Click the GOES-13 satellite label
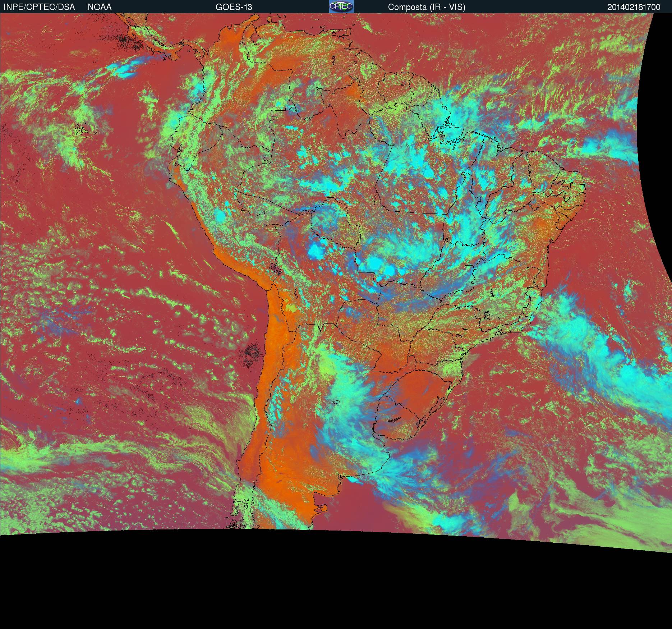Viewport: 672px width, 629px height. coord(234,7)
